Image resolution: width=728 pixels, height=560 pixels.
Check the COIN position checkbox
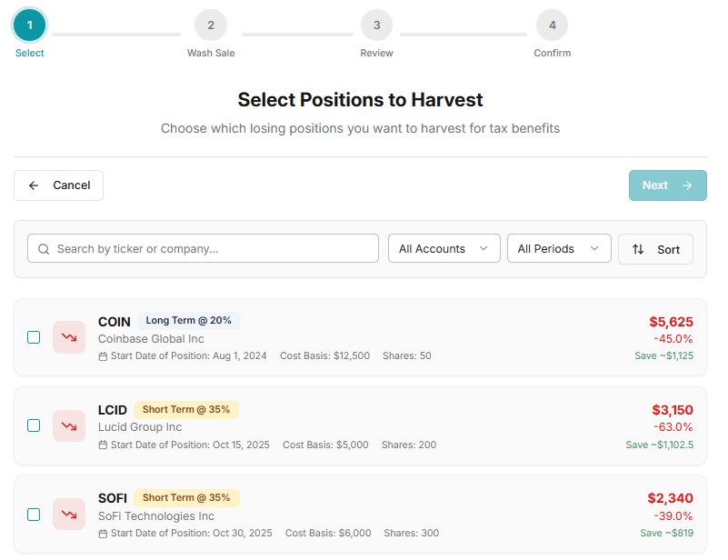pos(34,337)
